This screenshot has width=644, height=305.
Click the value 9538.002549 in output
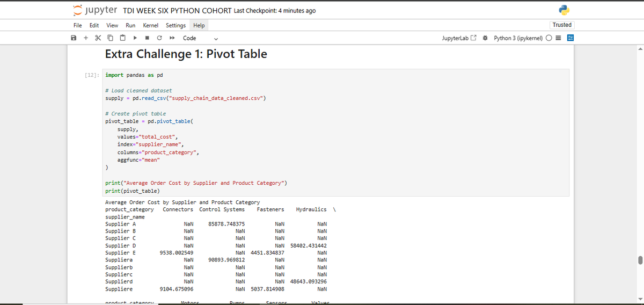[x=177, y=253]
